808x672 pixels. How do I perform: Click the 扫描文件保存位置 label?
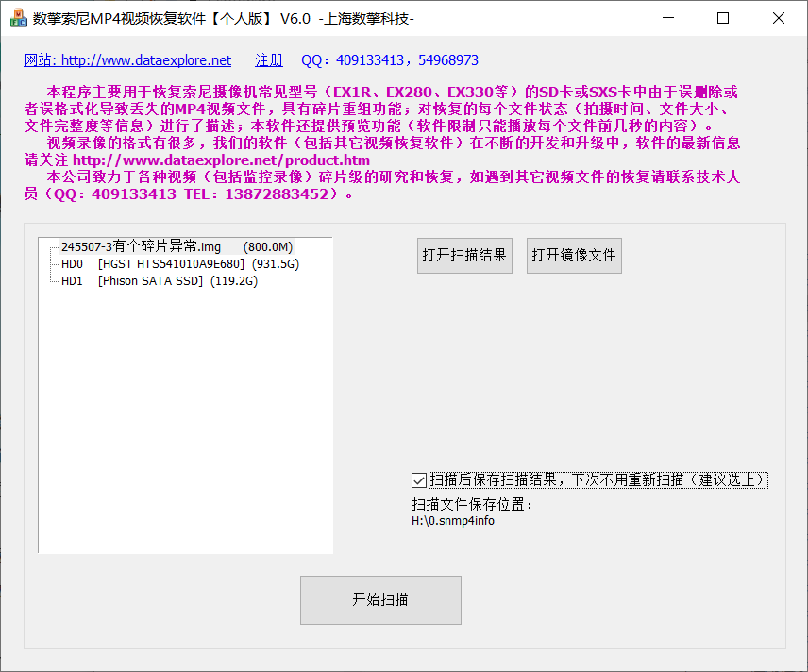tap(472, 504)
